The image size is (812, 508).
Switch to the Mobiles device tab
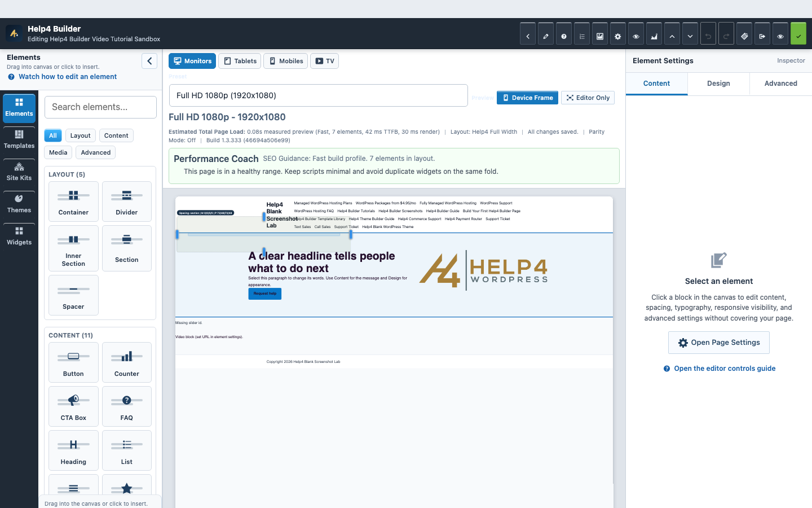(285, 61)
